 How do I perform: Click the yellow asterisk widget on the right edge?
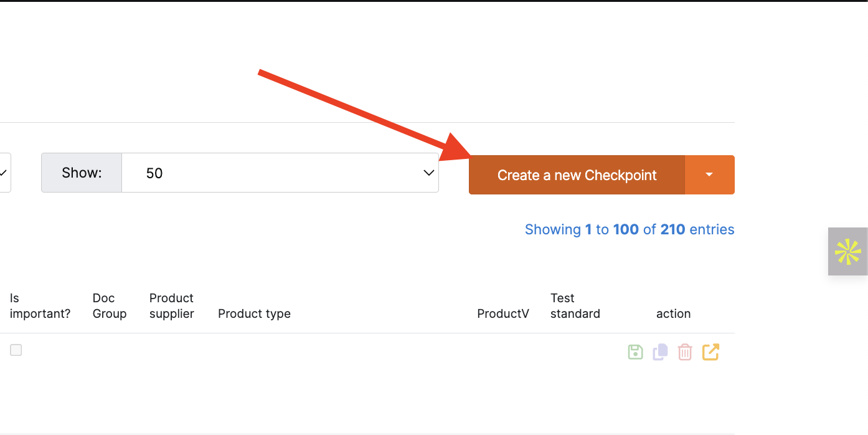coord(847,252)
